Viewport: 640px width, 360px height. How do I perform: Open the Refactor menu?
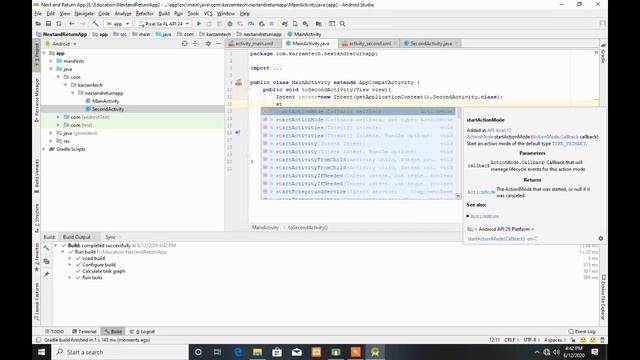coord(144,13)
